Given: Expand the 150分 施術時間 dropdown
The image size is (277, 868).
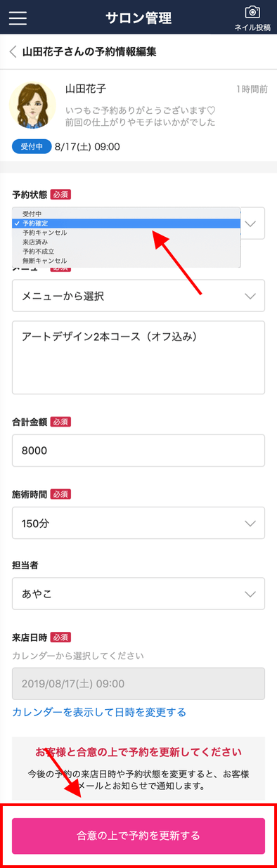Looking at the screenshot, I should click(138, 524).
